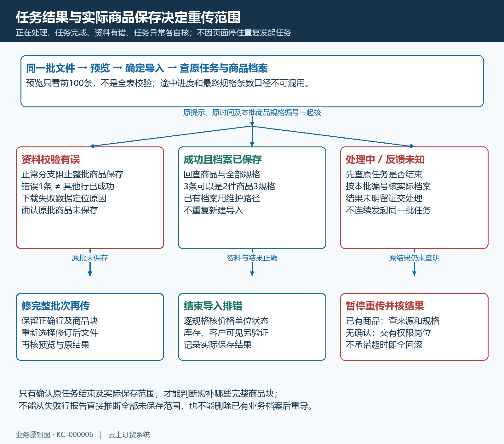Click line 重新选择修订后文件
Image resolution: width=504 pixels, height=444 pixels.
(60, 333)
